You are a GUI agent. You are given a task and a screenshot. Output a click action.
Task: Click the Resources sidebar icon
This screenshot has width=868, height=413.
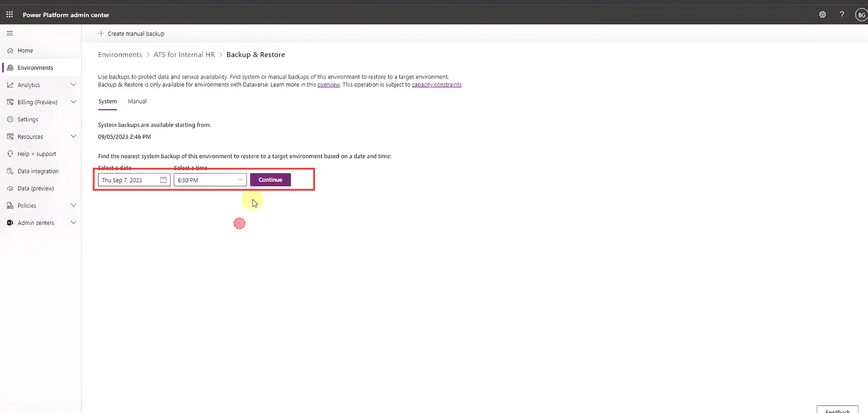10,136
